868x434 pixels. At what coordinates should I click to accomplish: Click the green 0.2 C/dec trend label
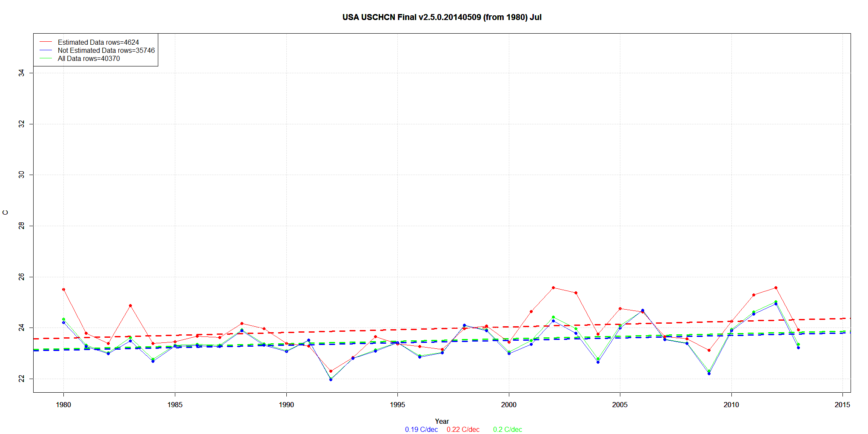pos(508,429)
